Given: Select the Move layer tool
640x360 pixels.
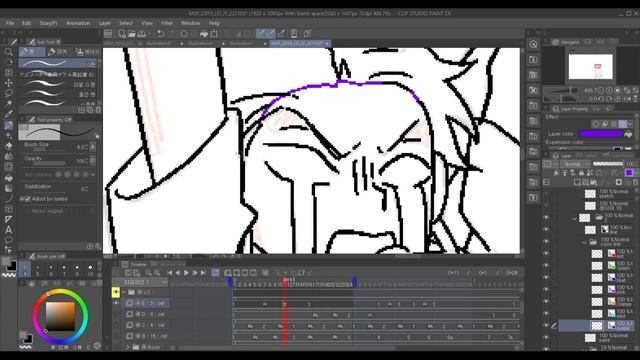Looking at the screenshot, I should (x=8, y=83).
